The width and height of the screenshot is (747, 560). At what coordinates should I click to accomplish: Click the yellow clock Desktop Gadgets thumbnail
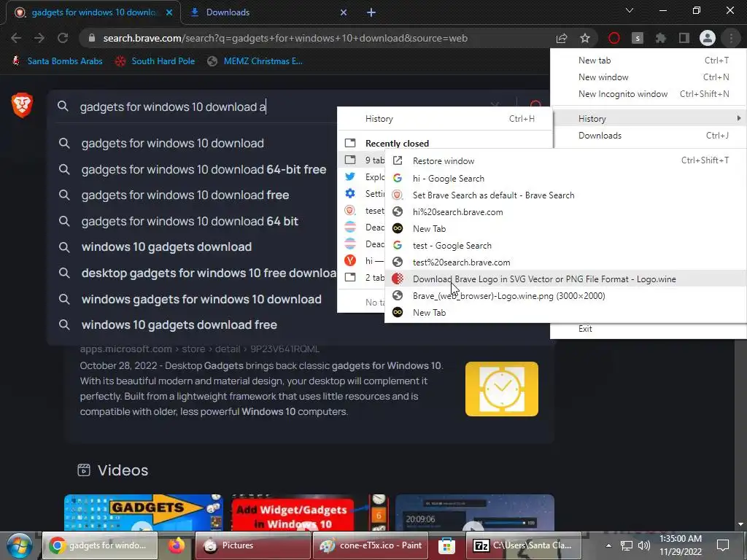pyautogui.click(x=502, y=389)
